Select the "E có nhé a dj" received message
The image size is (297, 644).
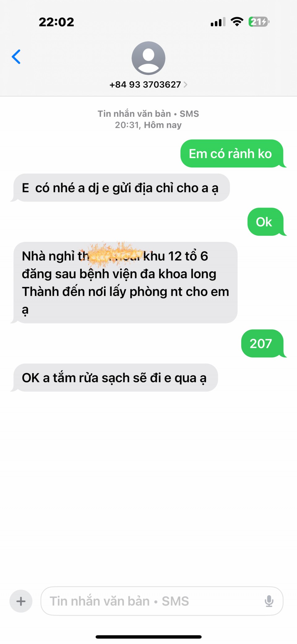pyautogui.click(x=121, y=188)
